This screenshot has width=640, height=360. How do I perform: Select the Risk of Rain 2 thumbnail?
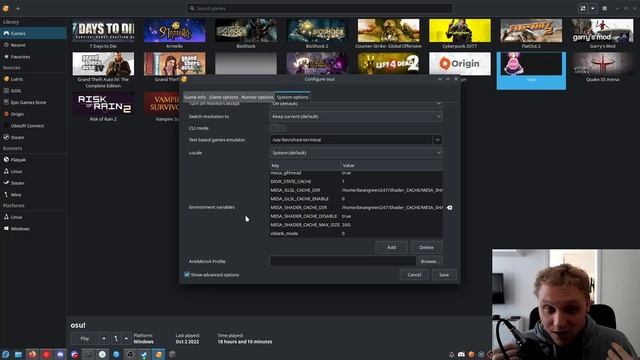click(103, 103)
